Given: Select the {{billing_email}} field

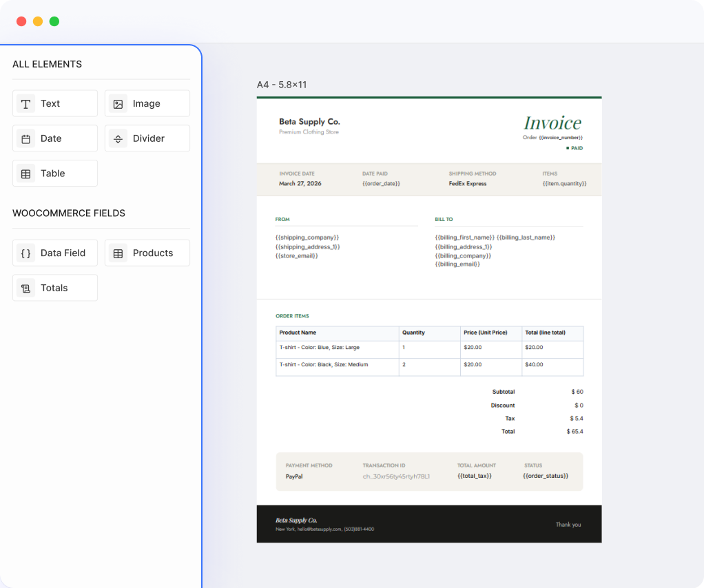Looking at the screenshot, I should pyautogui.click(x=457, y=264).
